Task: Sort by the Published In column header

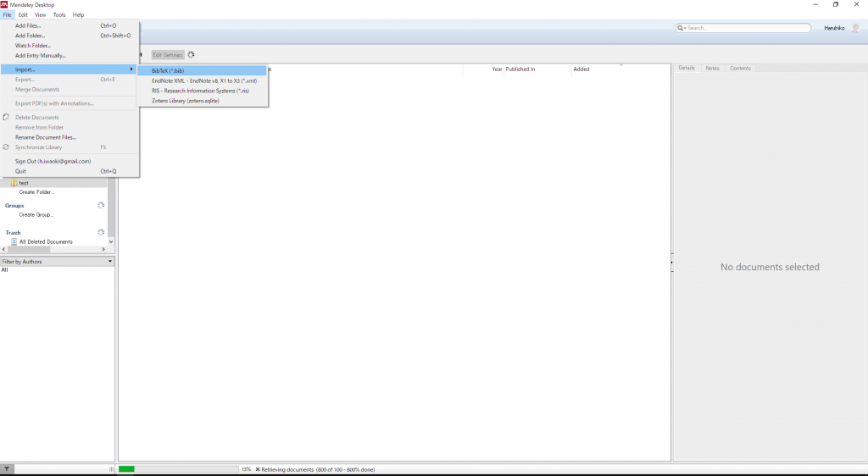Action: 520,69
